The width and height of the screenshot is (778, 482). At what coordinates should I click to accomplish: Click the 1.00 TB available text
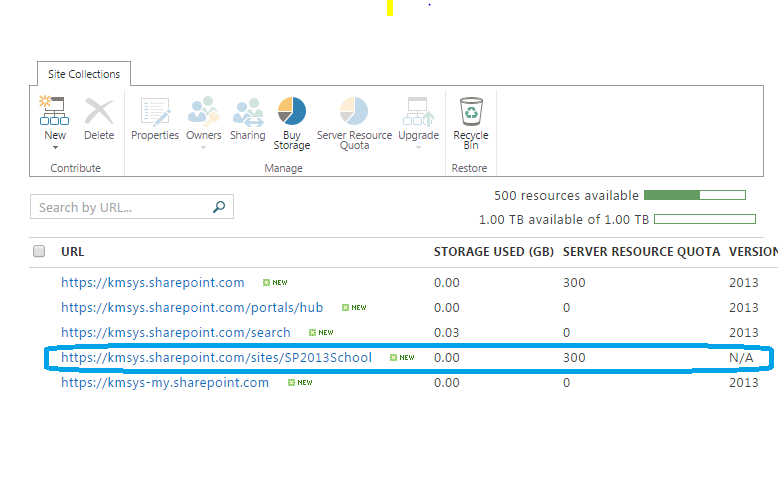click(564, 219)
